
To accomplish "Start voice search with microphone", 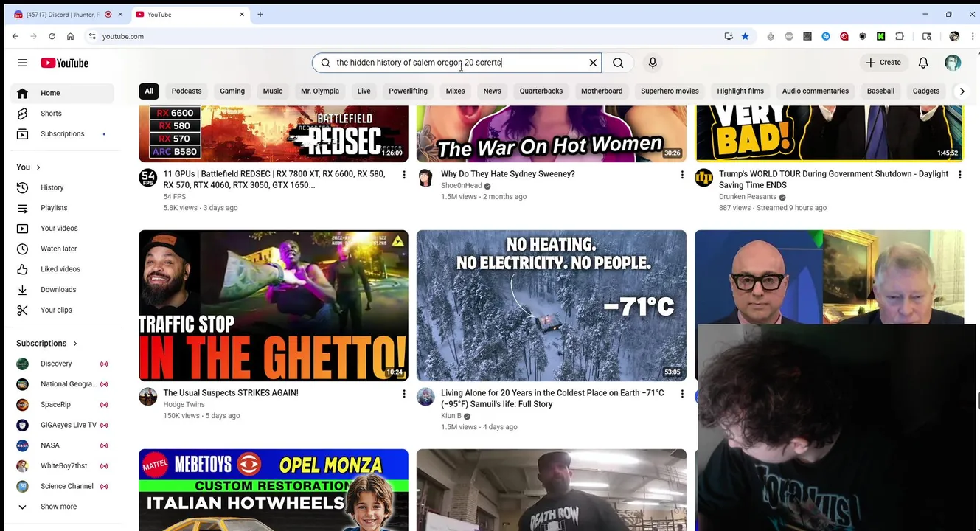I will tap(653, 63).
